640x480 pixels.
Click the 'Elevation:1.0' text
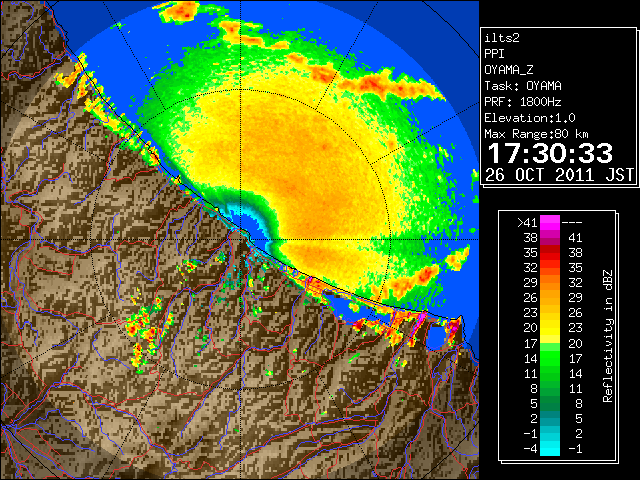click(530, 118)
